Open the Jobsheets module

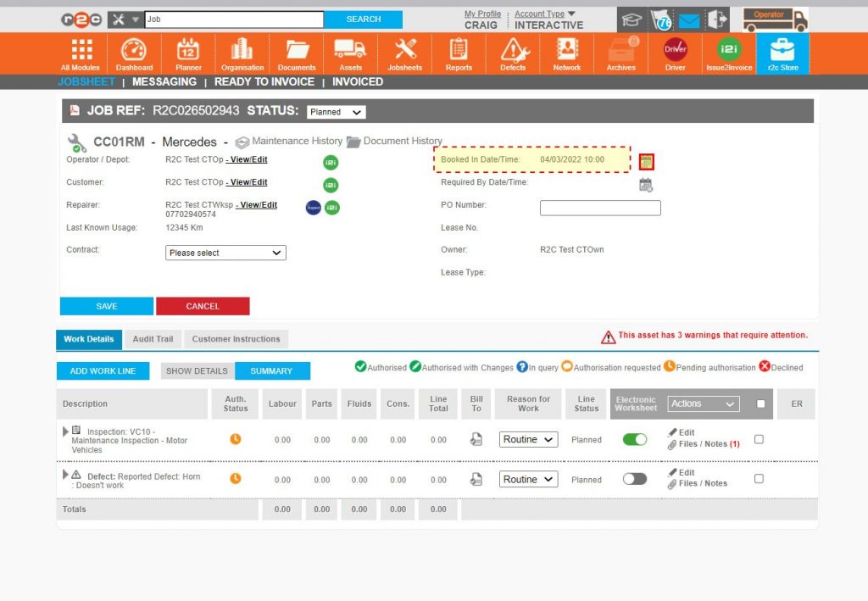(404, 54)
